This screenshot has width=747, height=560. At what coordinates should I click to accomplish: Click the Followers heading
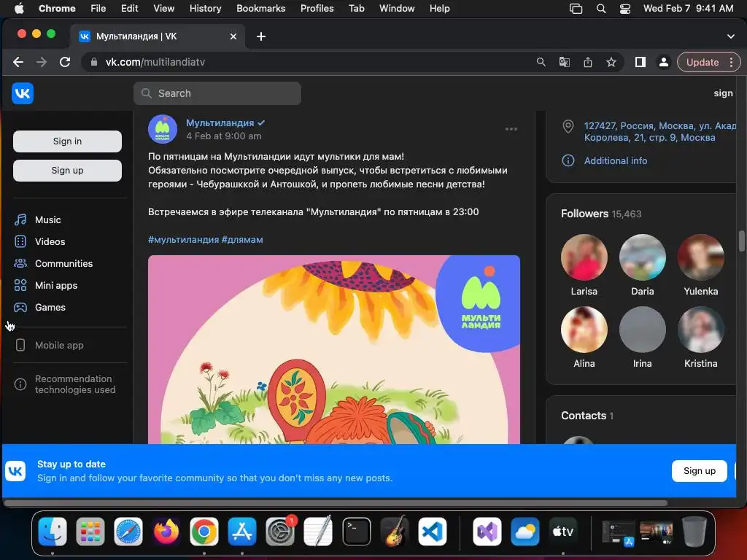coord(584,214)
